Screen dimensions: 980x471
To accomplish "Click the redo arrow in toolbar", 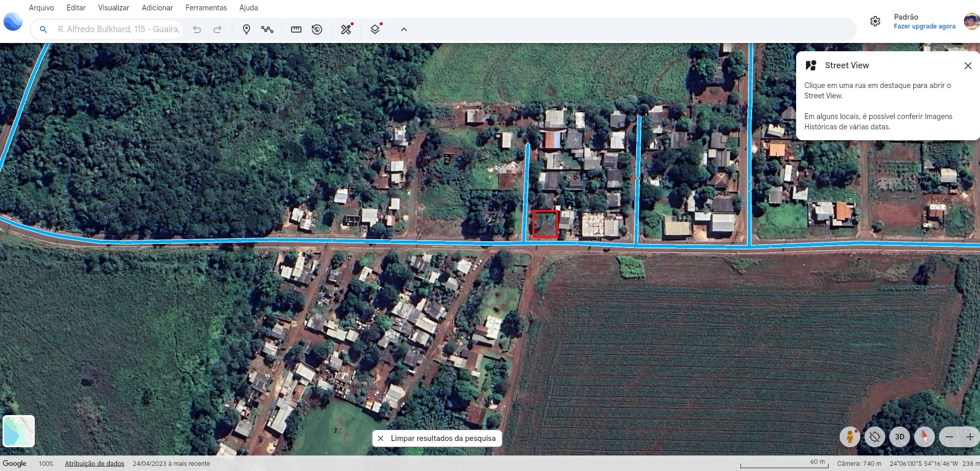I will coord(218,30).
